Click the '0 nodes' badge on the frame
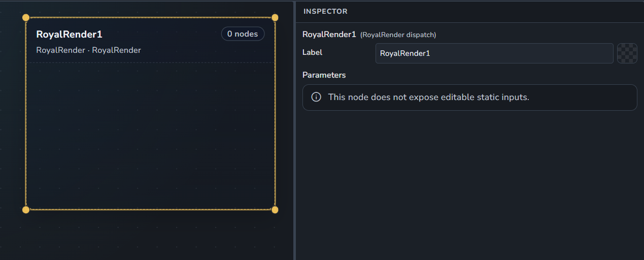Image resolution: width=644 pixels, height=260 pixels. (243, 34)
